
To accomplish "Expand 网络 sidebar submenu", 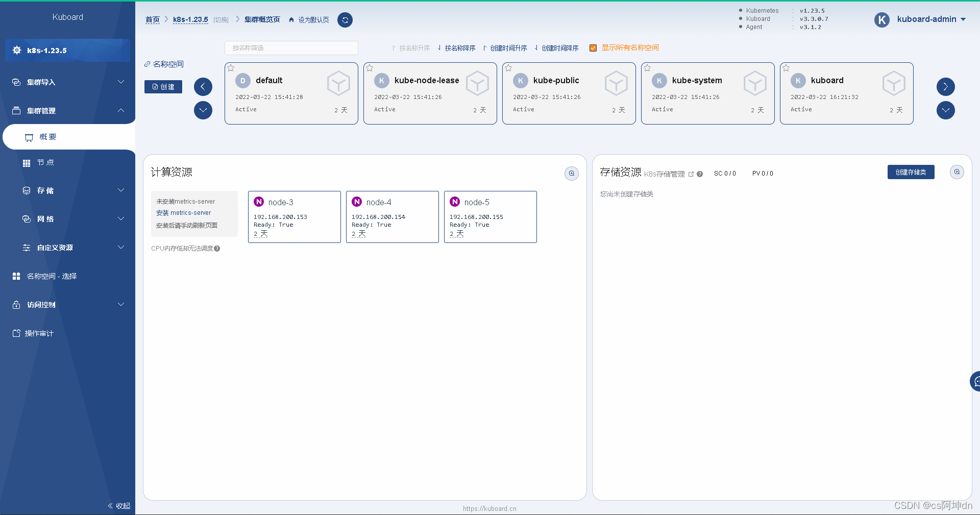I will (67, 219).
